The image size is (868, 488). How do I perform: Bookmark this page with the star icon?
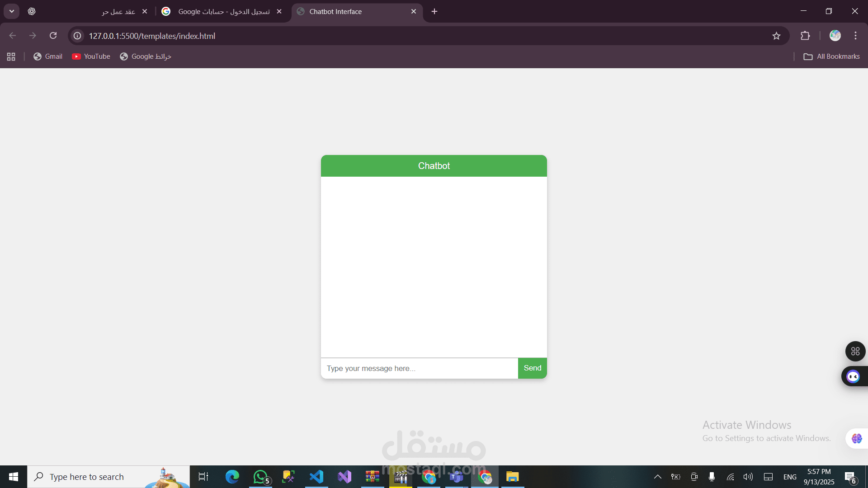[x=776, y=36]
